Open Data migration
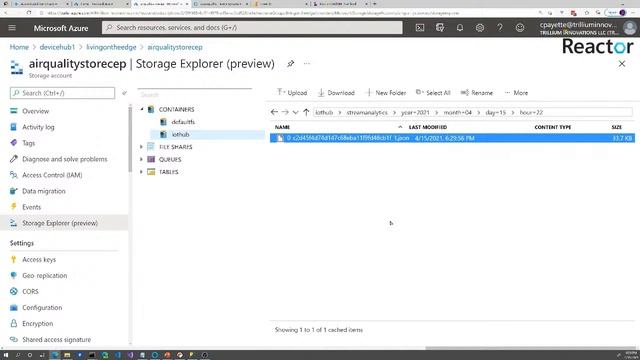The width and height of the screenshot is (640, 360). [44, 191]
